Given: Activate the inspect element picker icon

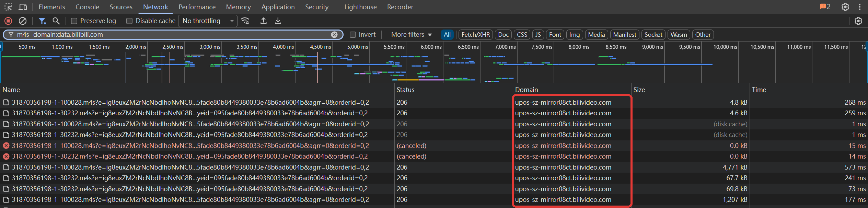Looking at the screenshot, I should tap(8, 7).
